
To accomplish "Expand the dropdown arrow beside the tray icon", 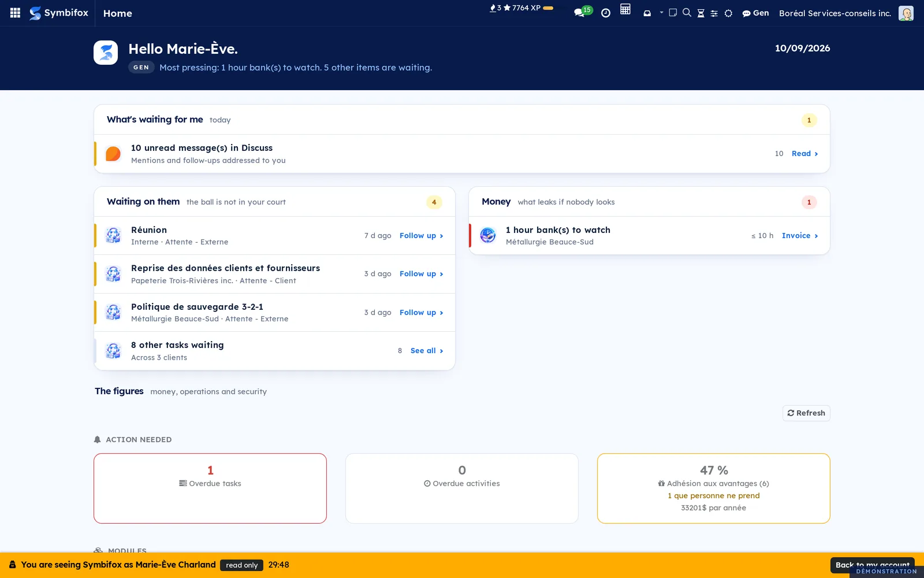I will [x=661, y=12].
